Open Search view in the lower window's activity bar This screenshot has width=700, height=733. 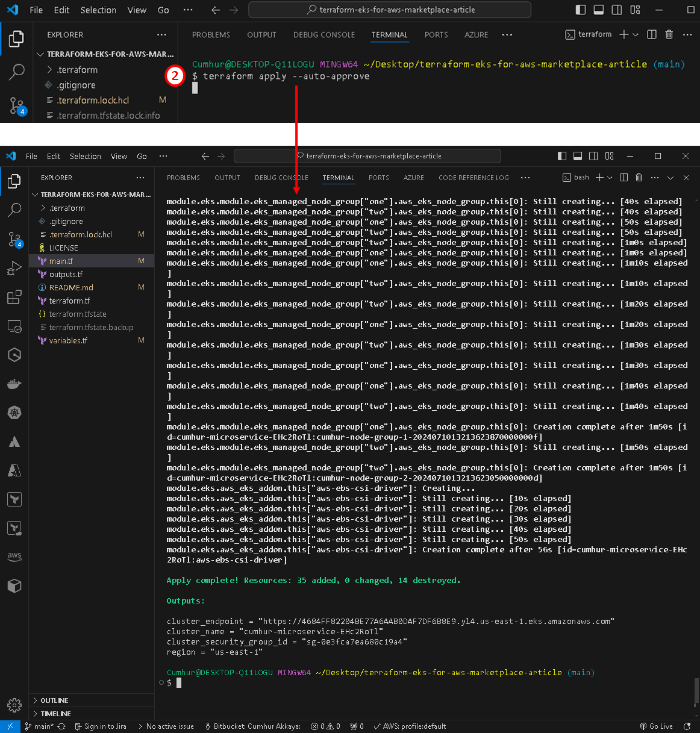(14, 210)
